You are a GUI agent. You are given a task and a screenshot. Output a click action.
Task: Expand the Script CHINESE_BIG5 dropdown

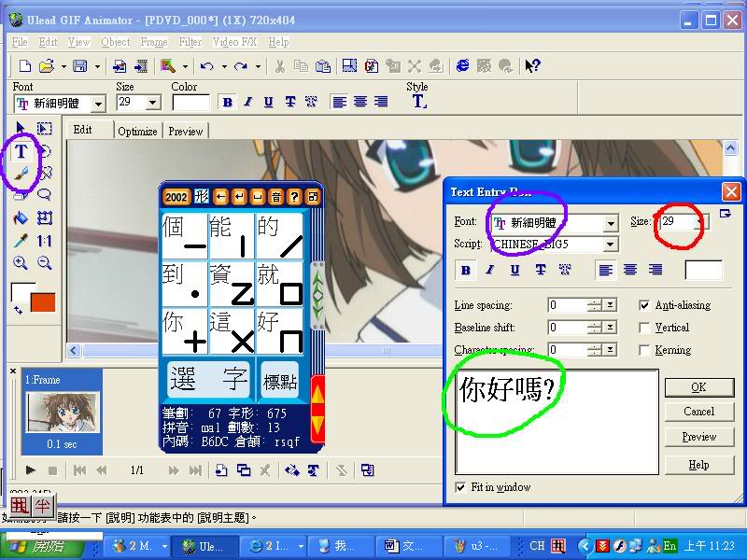[611, 245]
